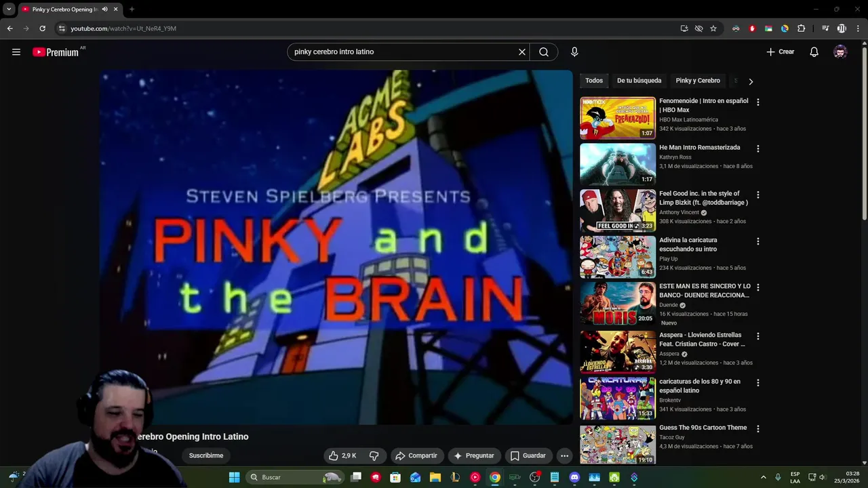This screenshot has width=868, height=488.
Task: Open options for the Duende video
Action: click(x=758, y=287)
